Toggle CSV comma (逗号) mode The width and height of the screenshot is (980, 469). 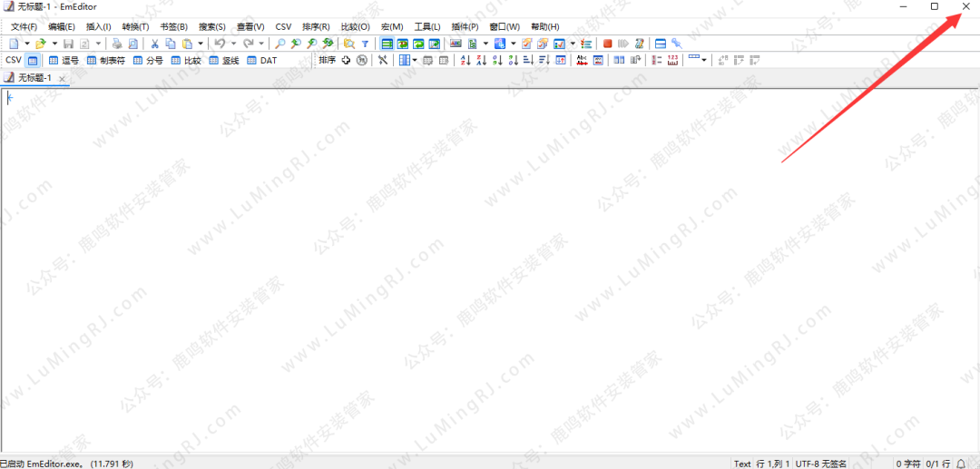64,61
